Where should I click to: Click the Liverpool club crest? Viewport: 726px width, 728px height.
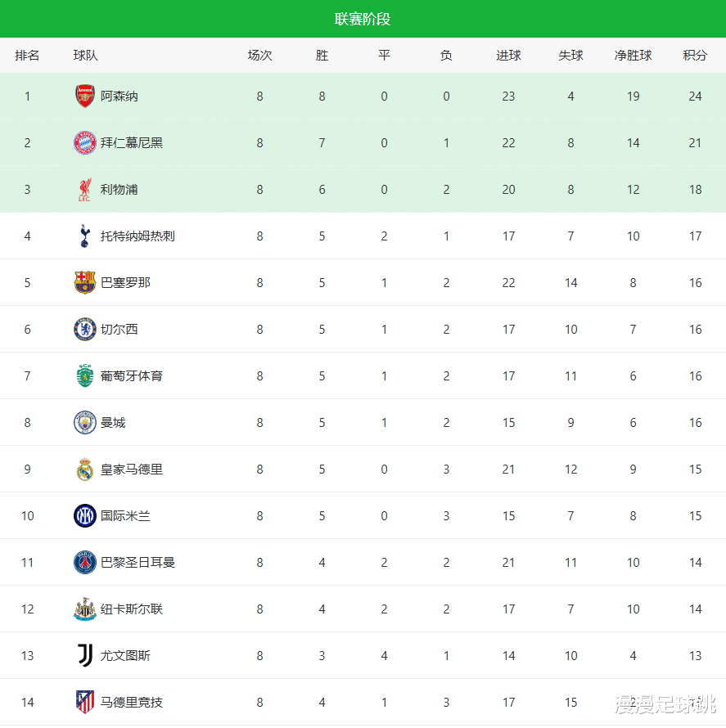pos(85,190)
